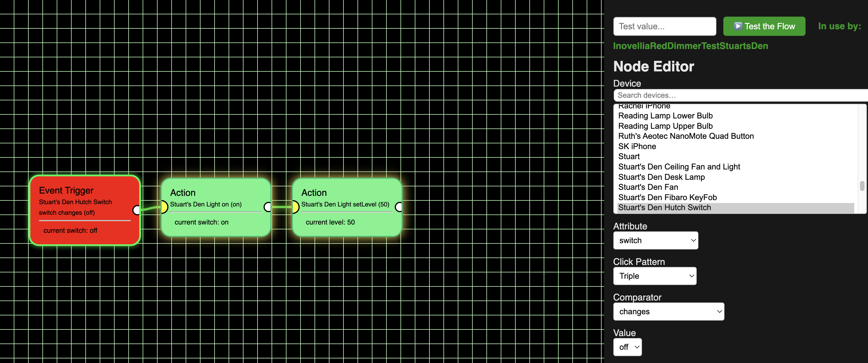Image resolution: width=868 pixels, height=363 pixels.
Task: Click the Test value input field
Action: [x=664, y=26]
